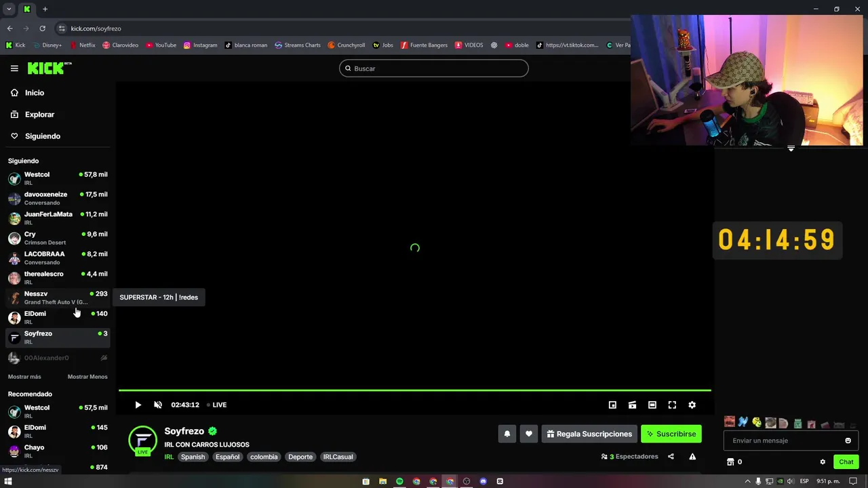Screen dimensions: 868x488
Task: Select the yellow duck emote
Action: tap(757, 422)
